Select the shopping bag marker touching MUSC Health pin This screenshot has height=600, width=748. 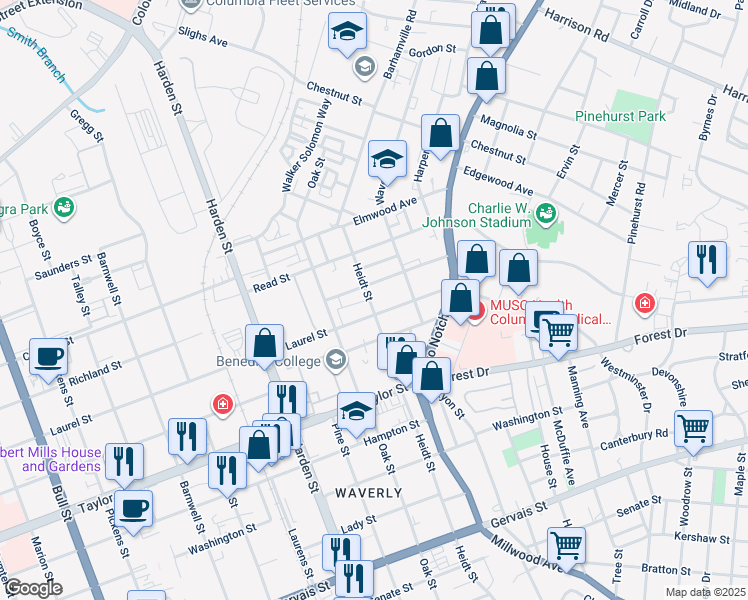tap(460, 300)
